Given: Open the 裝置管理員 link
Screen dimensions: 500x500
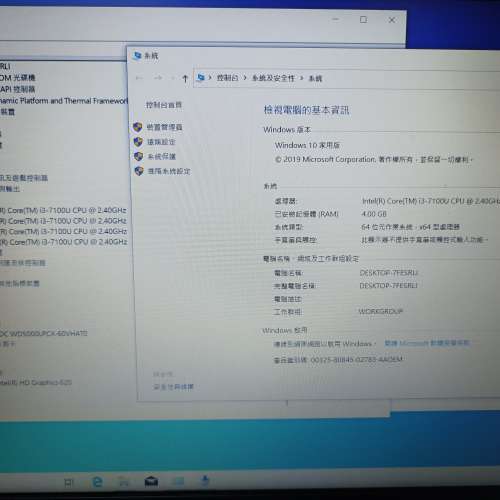Looking at the screenshot, I should pos(165,127).
